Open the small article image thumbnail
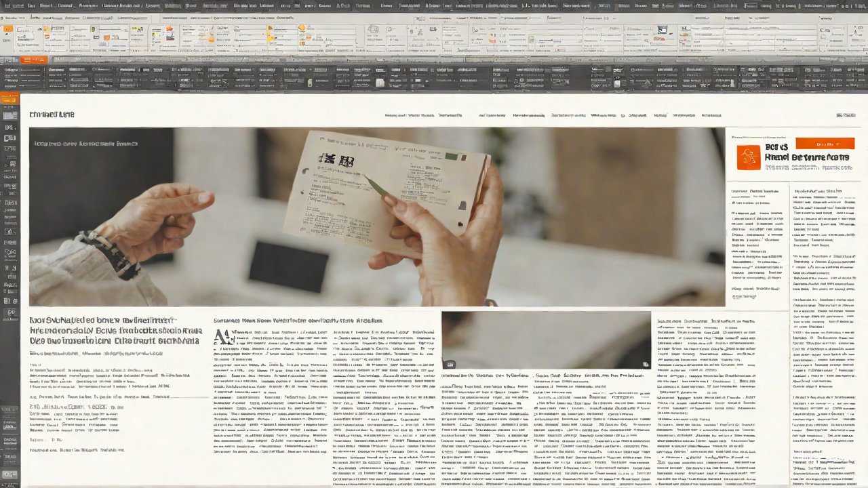The image size is (868, 488). pos(545,340)
